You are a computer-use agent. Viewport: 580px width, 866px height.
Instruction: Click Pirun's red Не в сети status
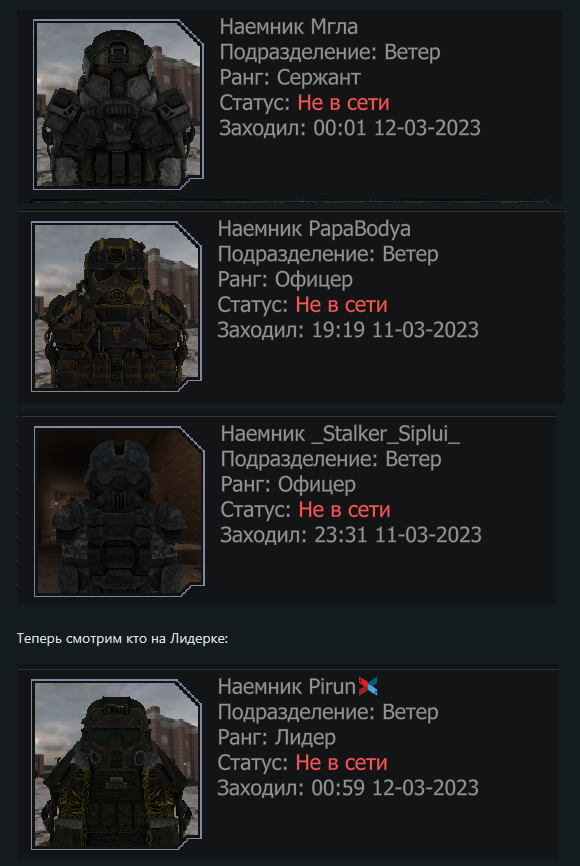[341, 763]
